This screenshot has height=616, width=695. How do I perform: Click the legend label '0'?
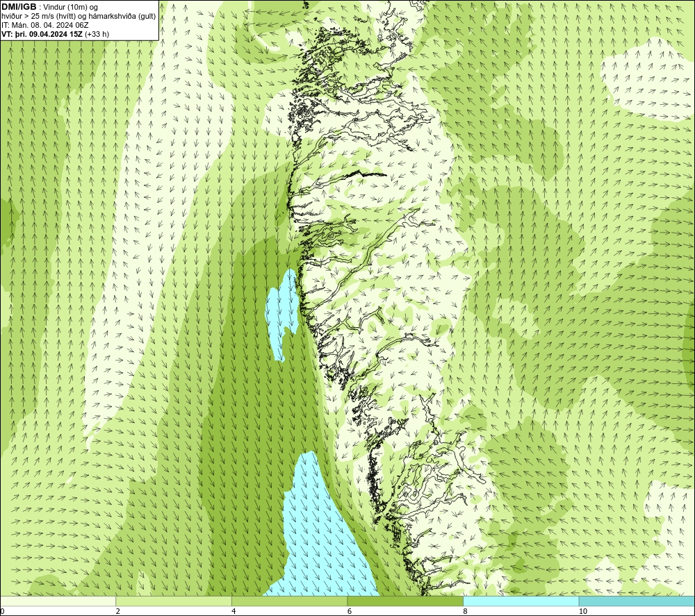click(x=2, y=612)
